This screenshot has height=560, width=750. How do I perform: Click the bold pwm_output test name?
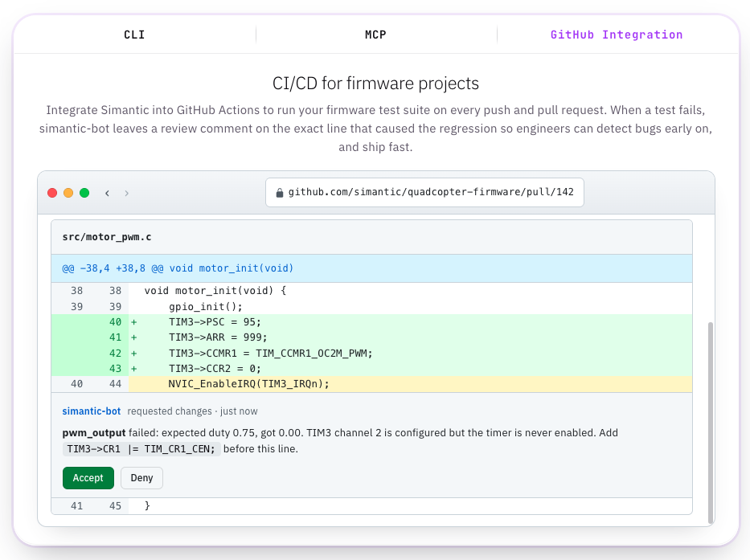(x=94, y=433)
